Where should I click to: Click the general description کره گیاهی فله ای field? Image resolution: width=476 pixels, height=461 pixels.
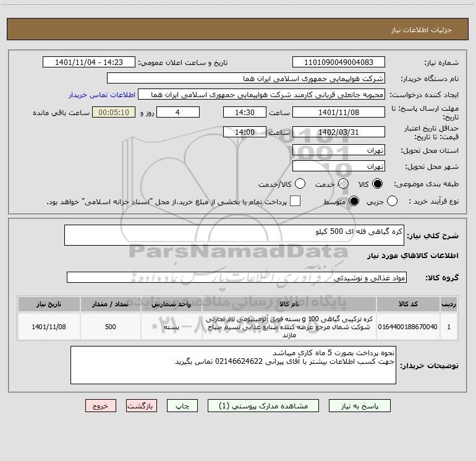tap(234, 235)
